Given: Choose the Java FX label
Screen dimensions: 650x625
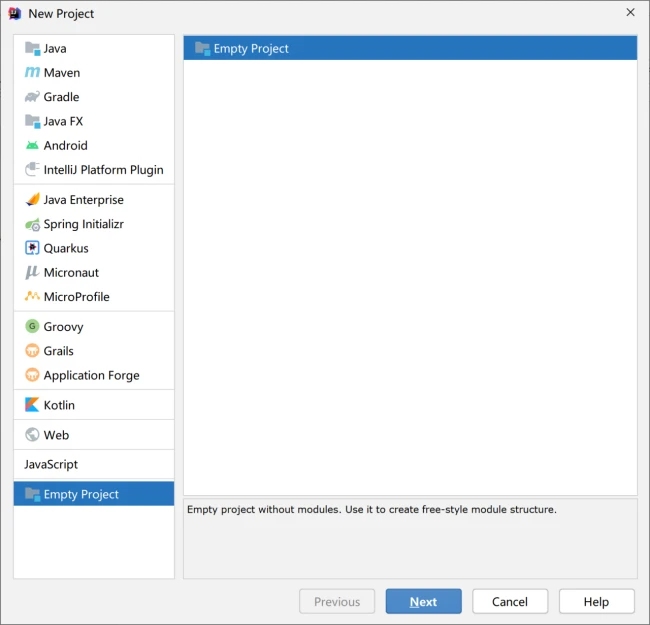Looking at the screenshot, I should [x=63, y=121].
